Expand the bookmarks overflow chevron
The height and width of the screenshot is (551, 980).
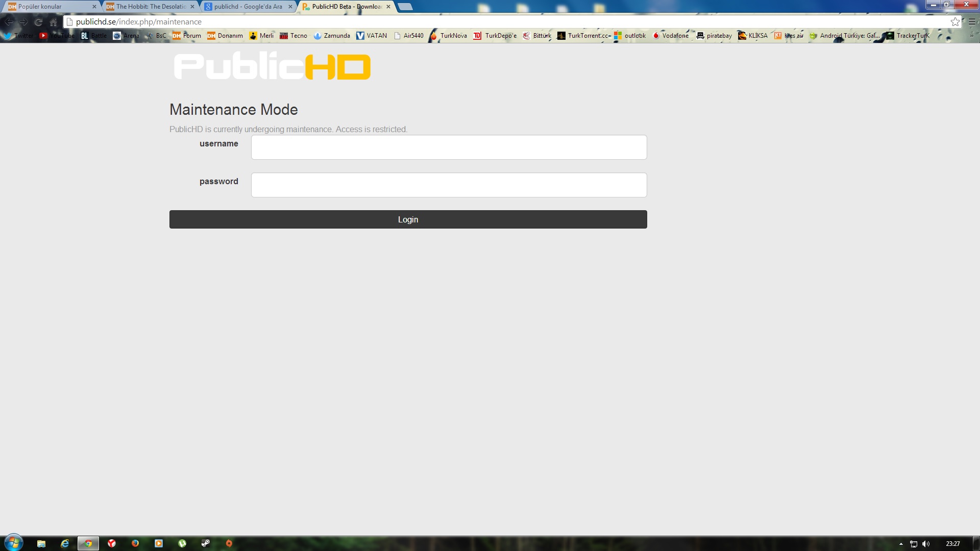click(971, 36)
